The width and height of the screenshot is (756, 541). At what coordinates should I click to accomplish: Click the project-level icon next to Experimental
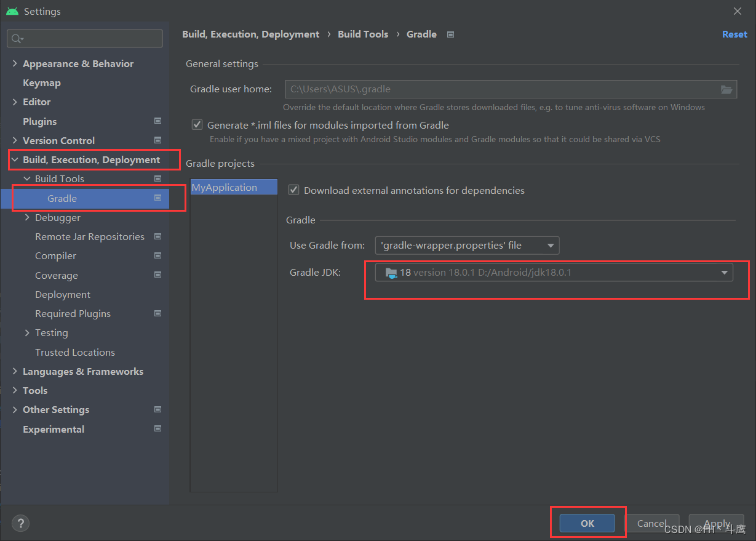158,429
